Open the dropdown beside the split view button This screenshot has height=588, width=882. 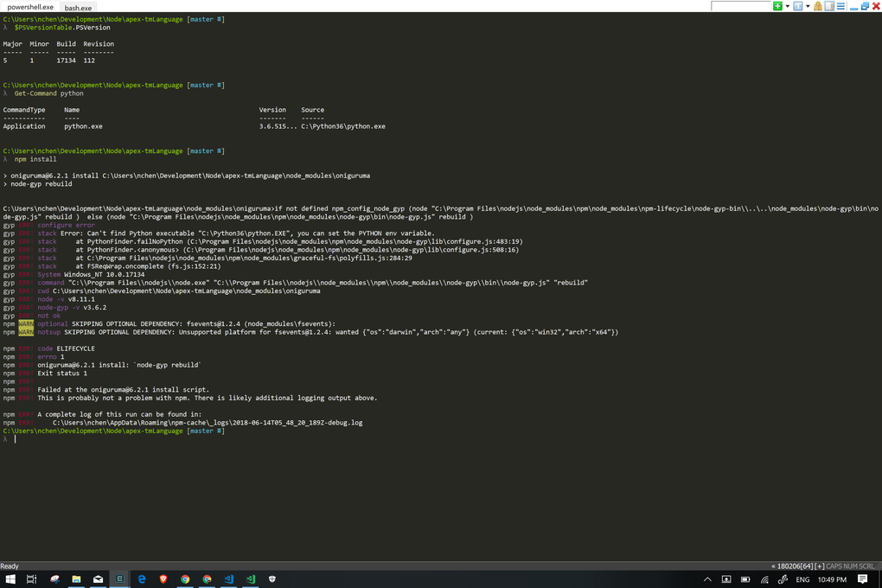tap(808, 5)
